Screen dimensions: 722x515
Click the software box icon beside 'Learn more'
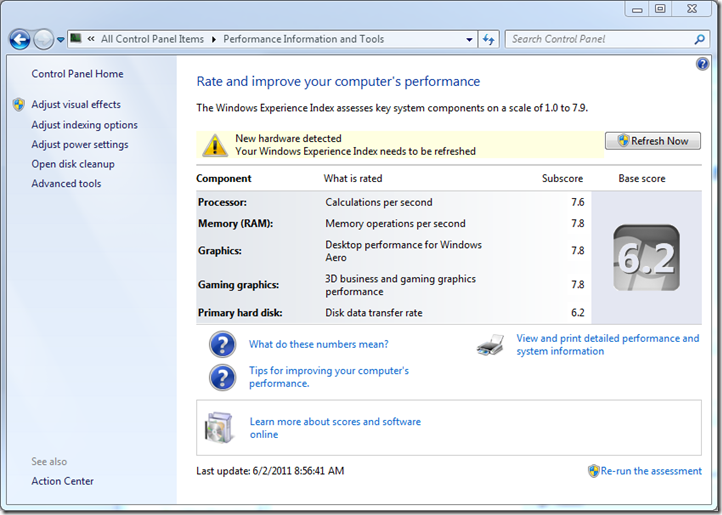click(219, 427)
